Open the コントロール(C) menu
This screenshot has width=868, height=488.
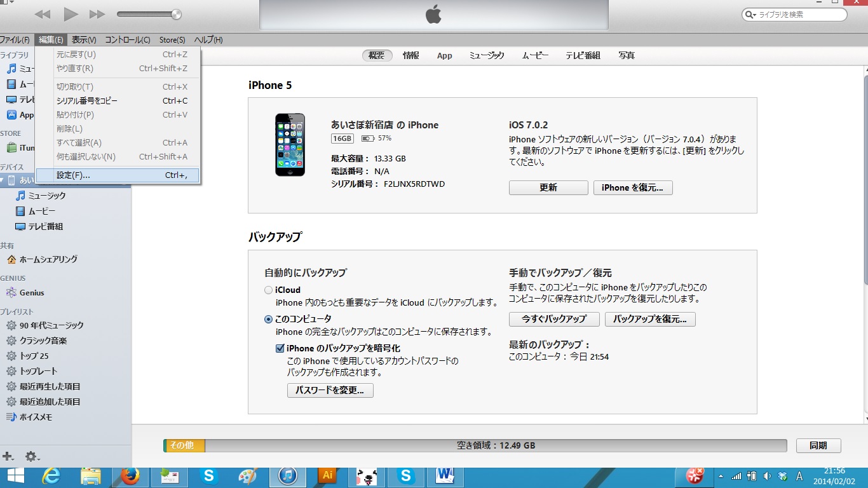(128, 40)
